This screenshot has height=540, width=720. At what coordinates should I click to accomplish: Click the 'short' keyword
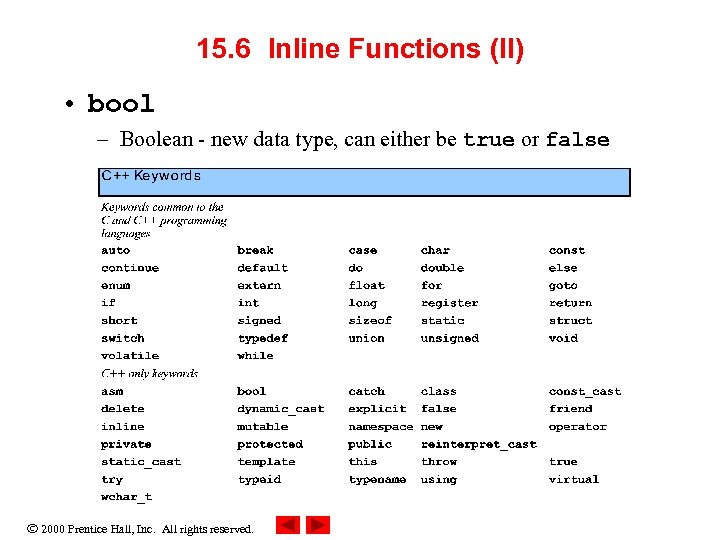(119, 321)
